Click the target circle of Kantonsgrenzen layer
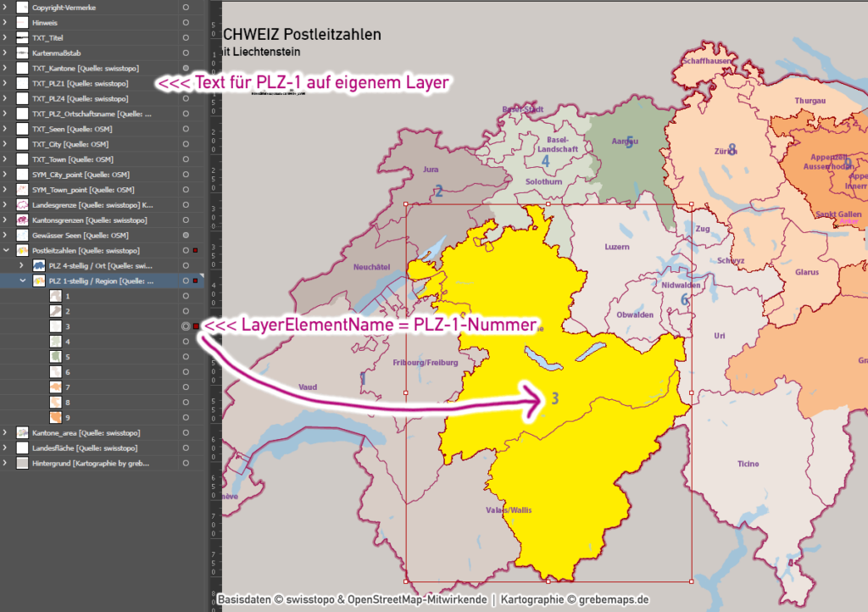 tap(187, 220)
